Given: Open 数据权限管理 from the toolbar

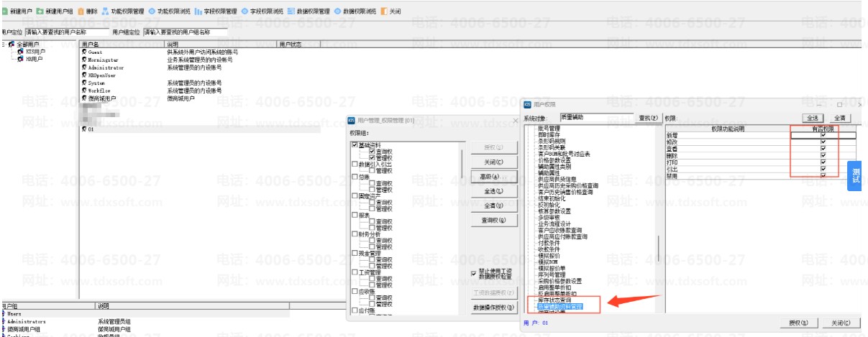Looking at the screenshot, I should coord(309,11).
